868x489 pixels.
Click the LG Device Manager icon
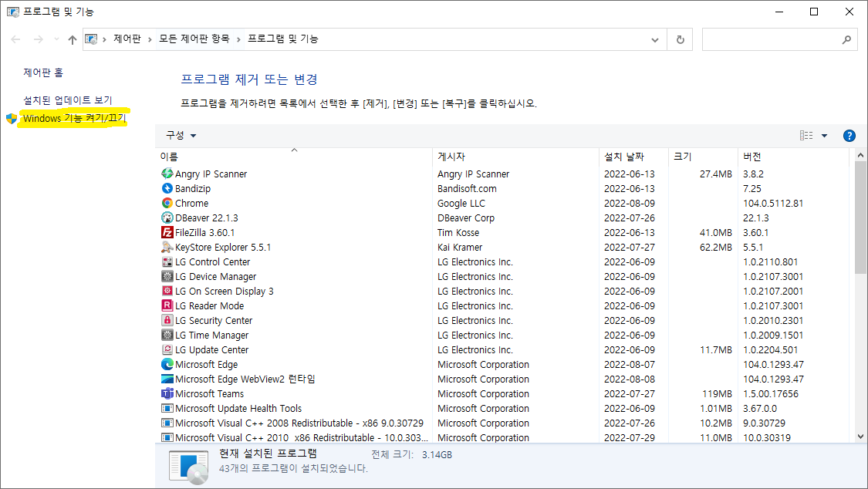pyautogui.click(x=167, y=276)
